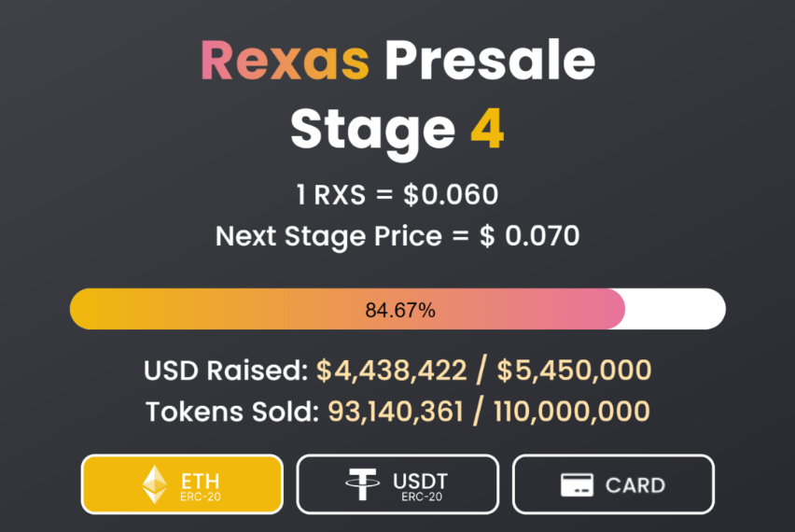Screen dimensions: 795x532
Task: Click the Tokens Sold label
Action: [232, 412]
